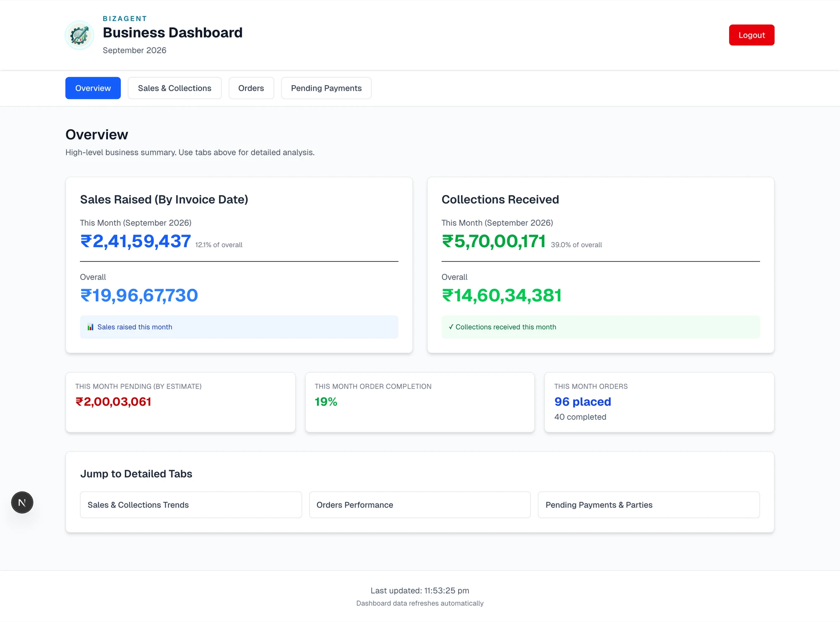The height and width of the screenshot is (622, 840).
Task: Open the Sales & Collections tab
Action: coord(175,88)
